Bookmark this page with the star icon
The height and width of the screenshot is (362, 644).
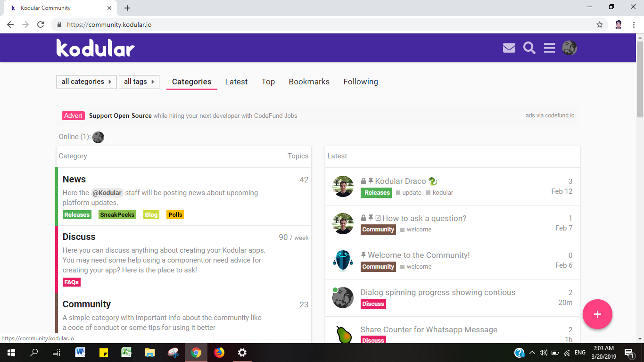pyautogui.click(x=600, y=25)
